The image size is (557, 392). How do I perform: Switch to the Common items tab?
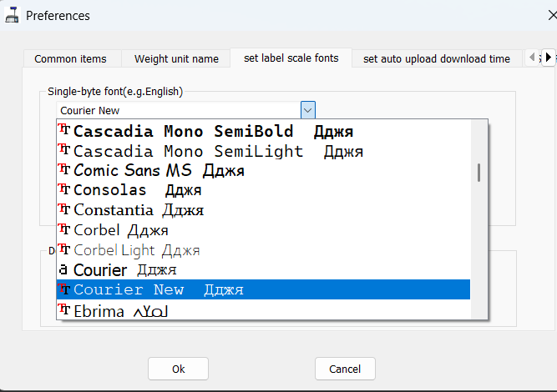coord(70,58)
